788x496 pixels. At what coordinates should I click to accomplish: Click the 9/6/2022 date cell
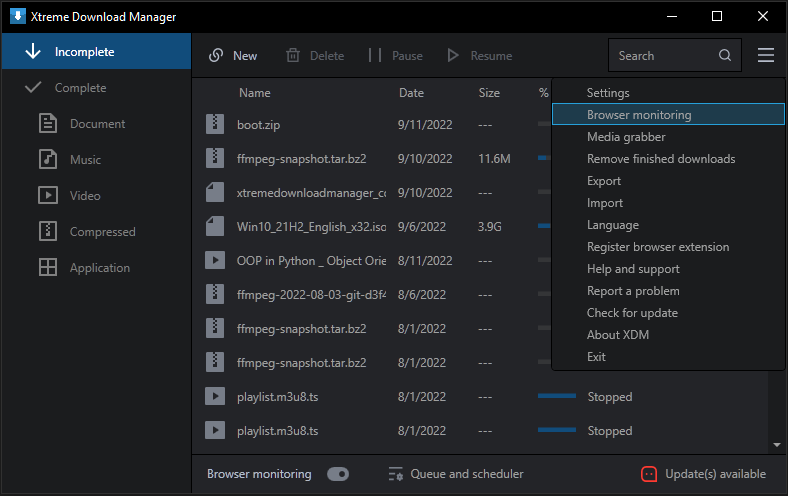422,227
